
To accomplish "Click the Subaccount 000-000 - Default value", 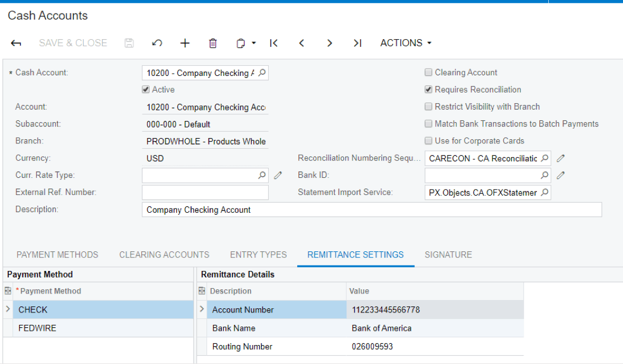I will click(205, 124).
